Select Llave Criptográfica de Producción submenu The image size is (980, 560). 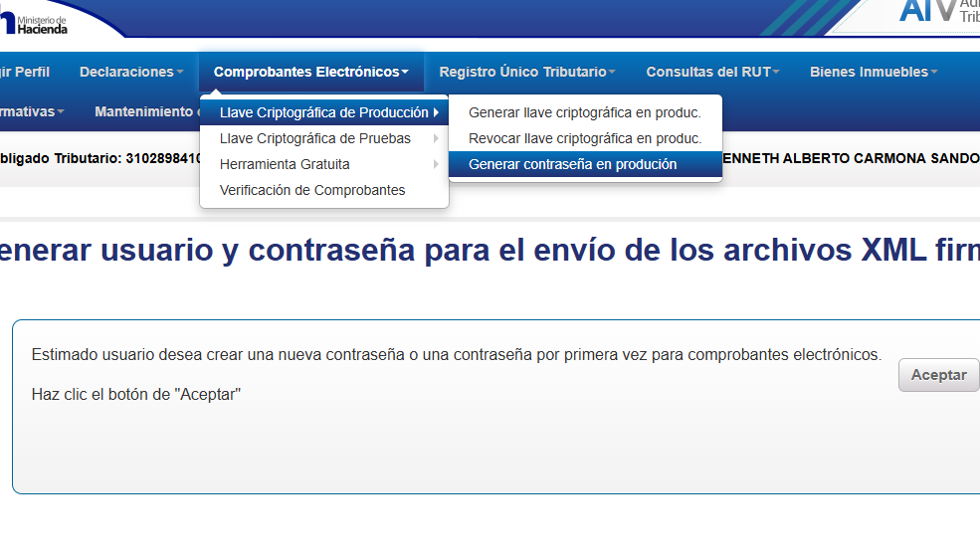[x=323, y=112]
